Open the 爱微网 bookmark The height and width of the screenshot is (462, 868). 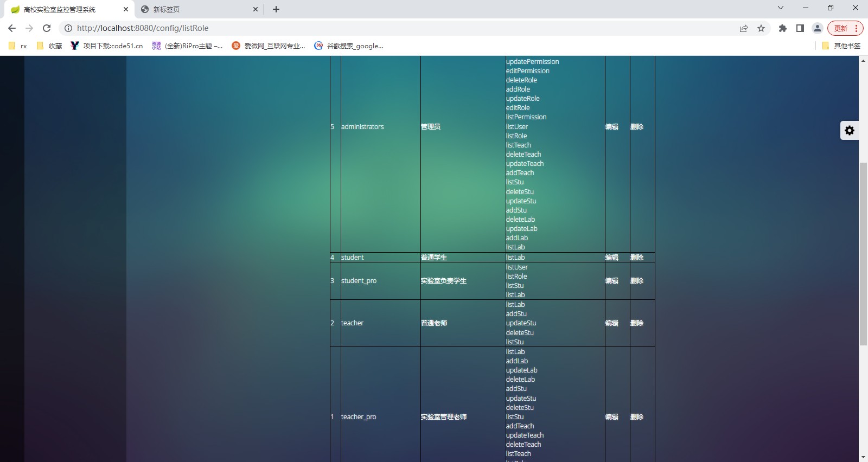[x=268, y=46]
